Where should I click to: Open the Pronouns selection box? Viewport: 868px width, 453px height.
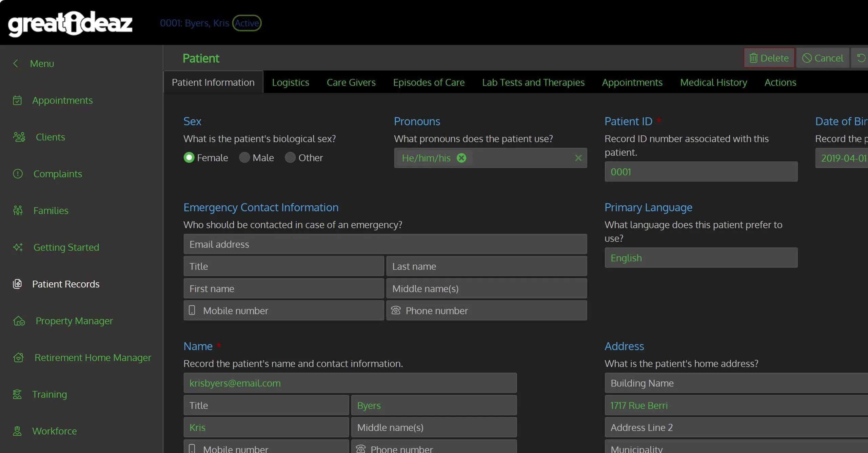point(490,158)
